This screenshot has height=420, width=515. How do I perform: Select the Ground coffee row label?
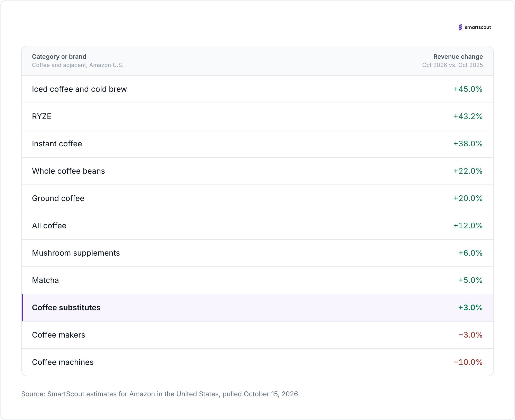58,198
